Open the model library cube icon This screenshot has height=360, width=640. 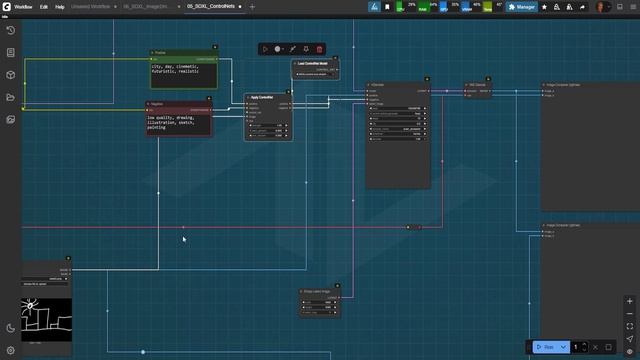11,75
